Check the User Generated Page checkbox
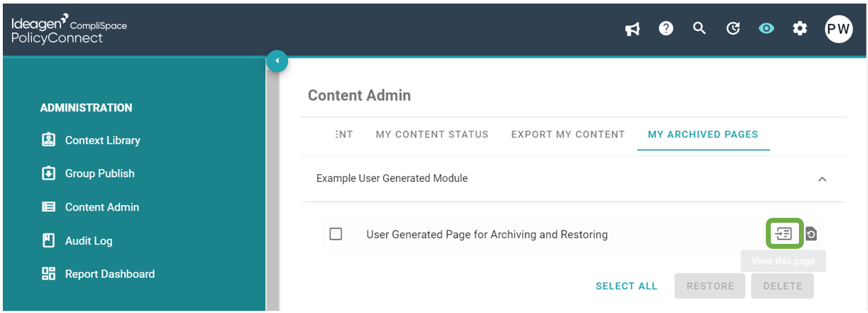 336,234
